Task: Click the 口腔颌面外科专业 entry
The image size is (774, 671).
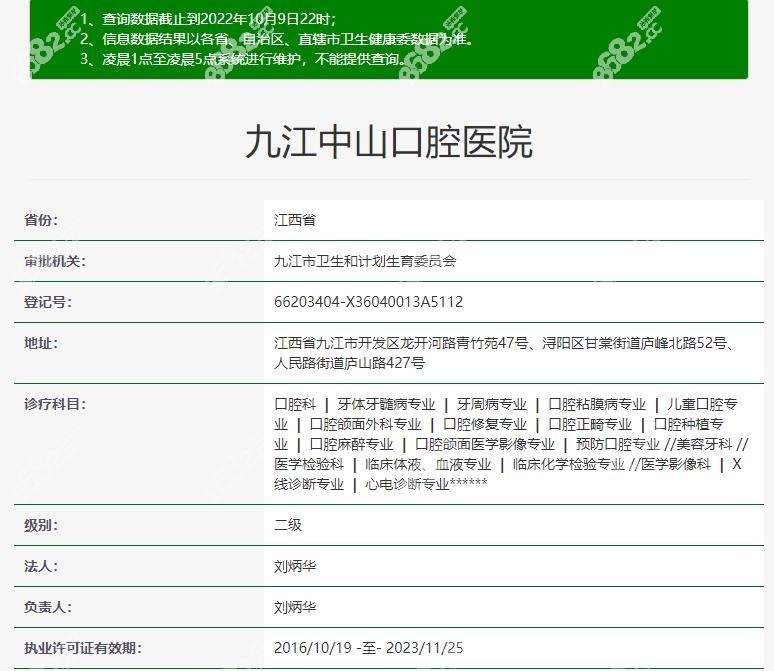Action: 365,424
